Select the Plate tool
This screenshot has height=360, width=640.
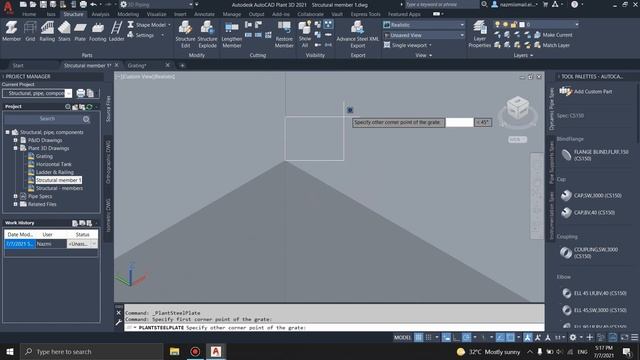click(80, 31)
